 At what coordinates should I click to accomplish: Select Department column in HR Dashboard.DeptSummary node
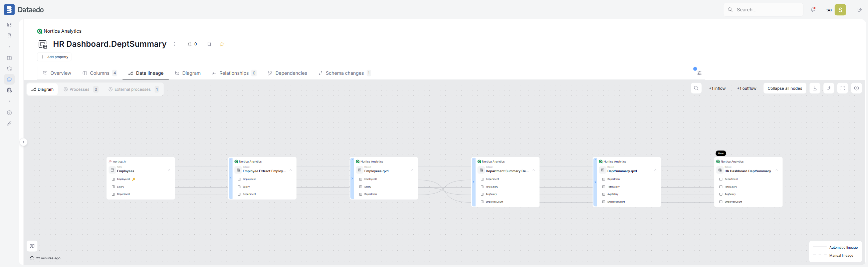(x=749, y=179)
